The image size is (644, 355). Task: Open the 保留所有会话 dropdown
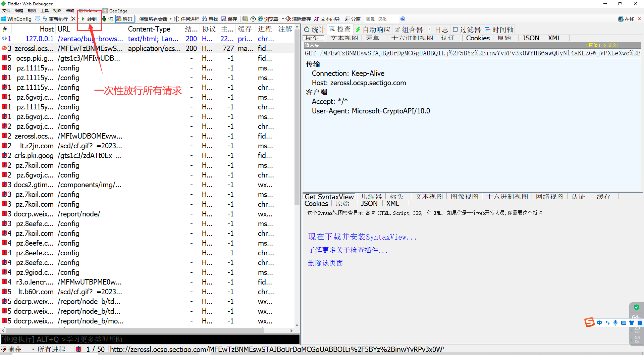pyautogui.click(x=155, y=19)
